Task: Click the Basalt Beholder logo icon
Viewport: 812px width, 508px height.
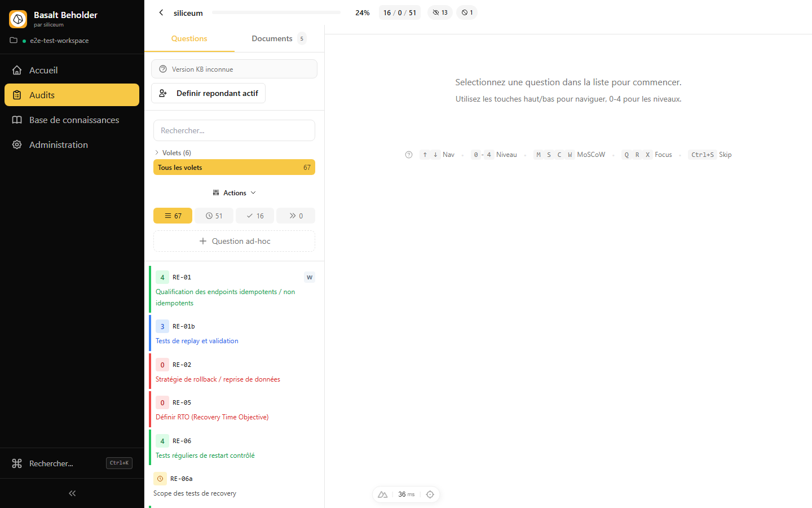Action: coord(18,19)
